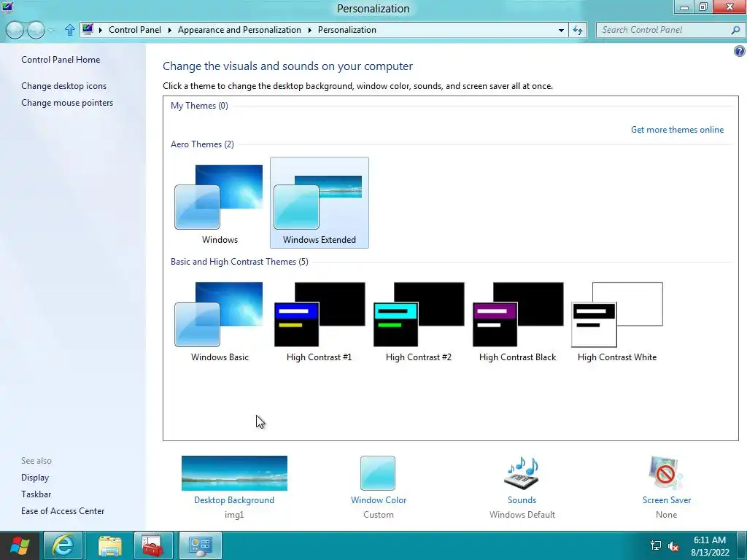Click Get more themes online link
This screenshot has height=560, width=747.
click(x=677, y=130)
